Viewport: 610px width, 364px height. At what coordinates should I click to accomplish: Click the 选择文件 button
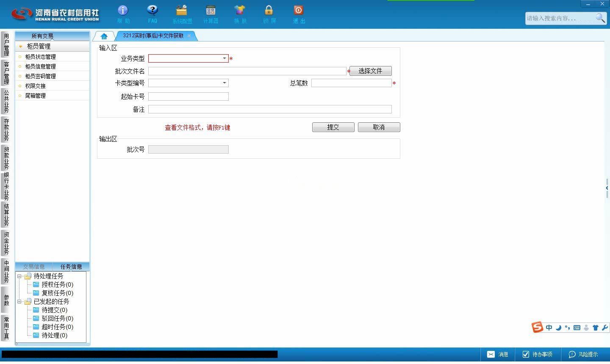[370, 71]
